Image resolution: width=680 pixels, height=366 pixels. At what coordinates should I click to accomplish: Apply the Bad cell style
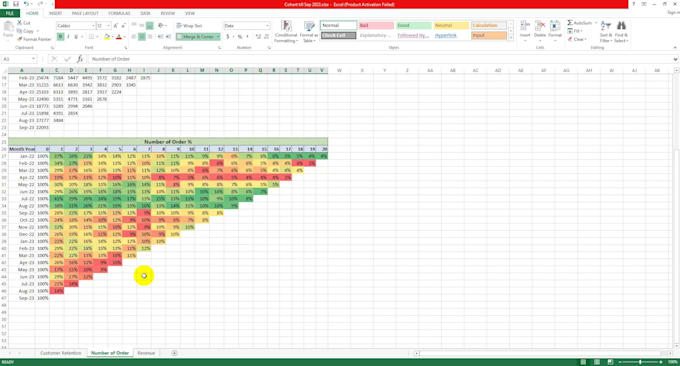pos(376,26)
